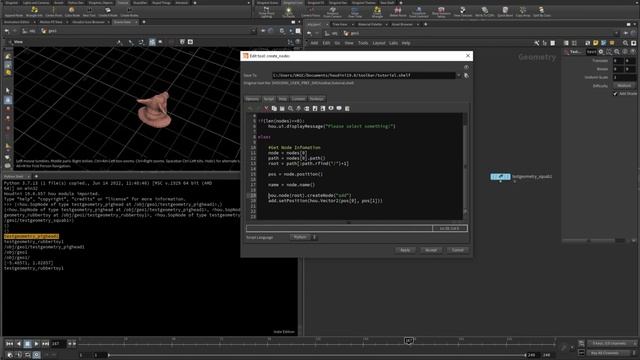
Task: Click the Color Node shelf tool
Action: (x=72, y=11)
